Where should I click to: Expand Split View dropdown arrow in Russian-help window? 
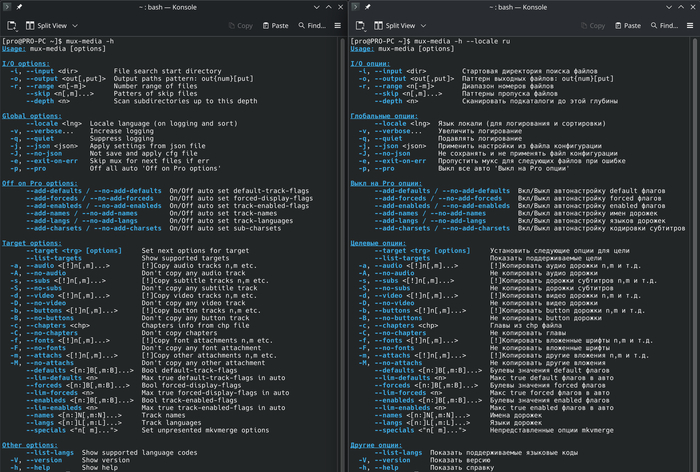pyautogui.click(x=423, y=26)
